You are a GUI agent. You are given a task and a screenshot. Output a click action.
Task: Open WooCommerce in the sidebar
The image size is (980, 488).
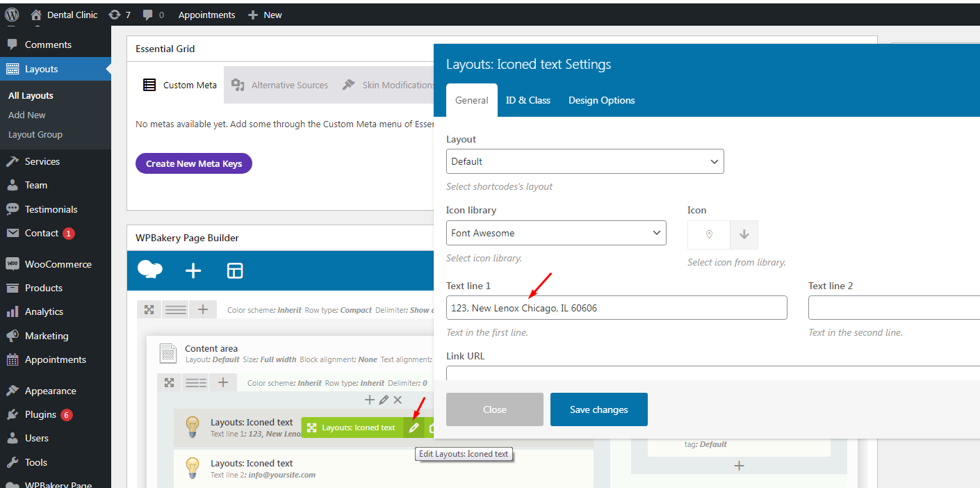(x=56, y=264)
